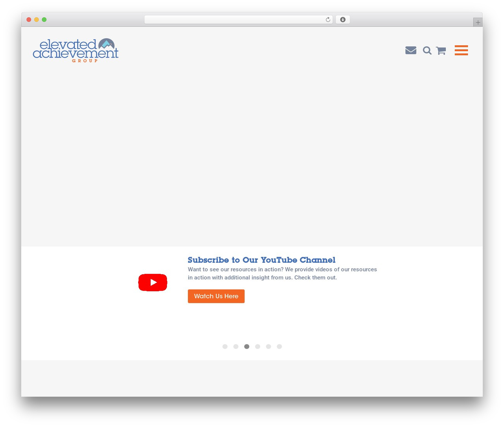Maximize the window with the green button
The height and width of the screenshot is (427, 504).
44,20
